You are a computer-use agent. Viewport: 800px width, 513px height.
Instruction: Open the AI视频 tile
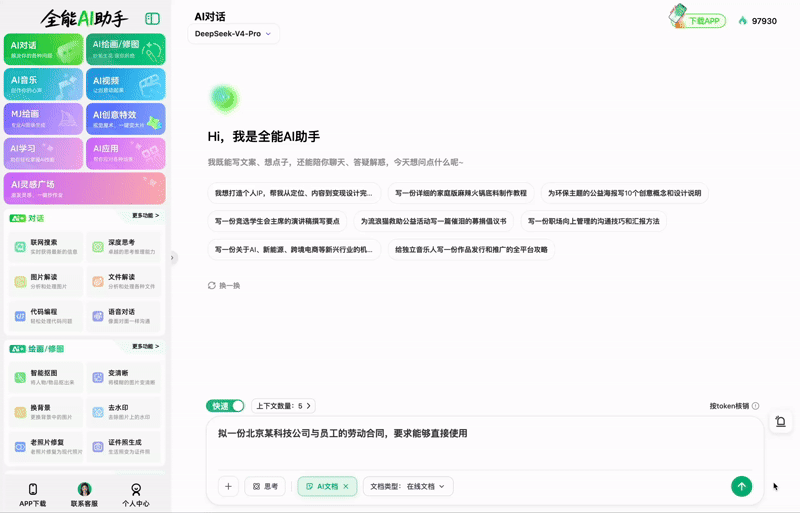pos(126,84)
